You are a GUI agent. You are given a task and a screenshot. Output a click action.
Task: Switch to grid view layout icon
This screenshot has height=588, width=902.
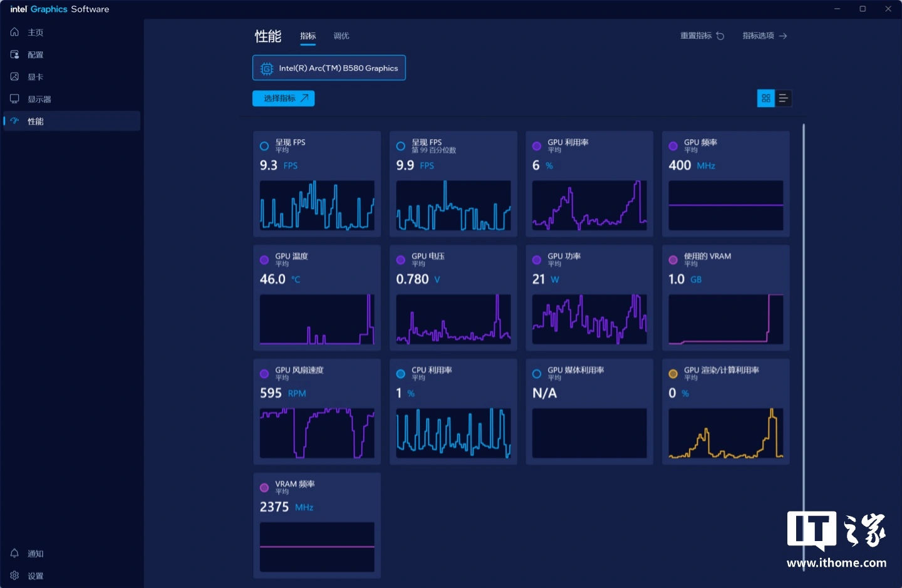[765, 98]
